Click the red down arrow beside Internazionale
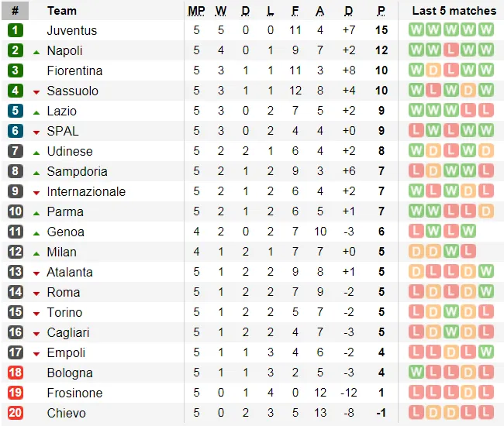Image resolution: width=504 pixels, height=426 pixels. point(36,192)
